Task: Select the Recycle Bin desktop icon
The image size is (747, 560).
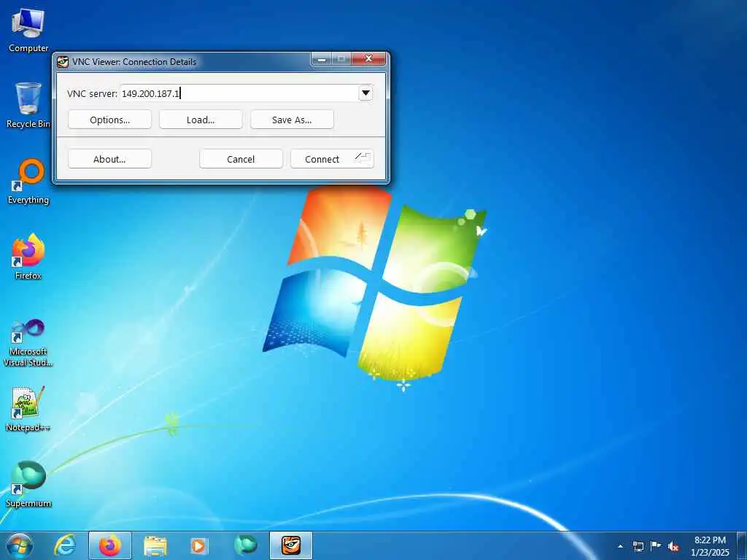Action: (x=28, y=105)
